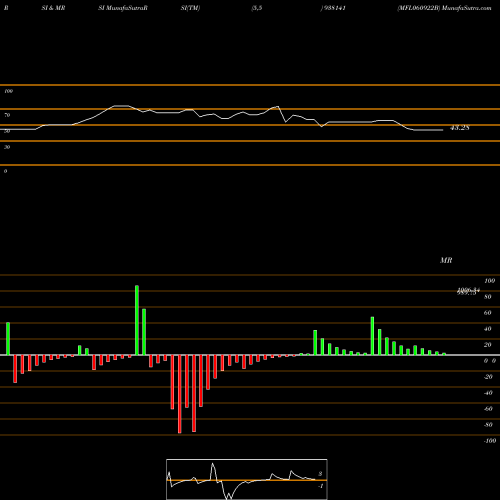Click the histogram axis label -100

(x=490, y=441)
